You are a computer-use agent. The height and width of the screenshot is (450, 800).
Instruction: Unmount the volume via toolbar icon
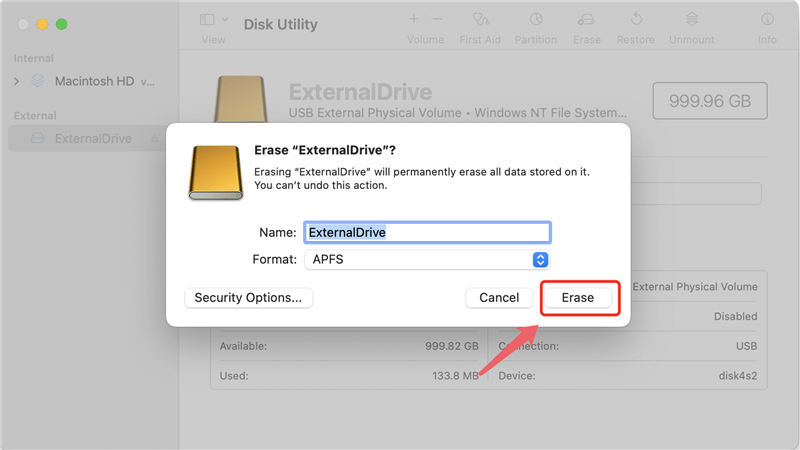691,20
